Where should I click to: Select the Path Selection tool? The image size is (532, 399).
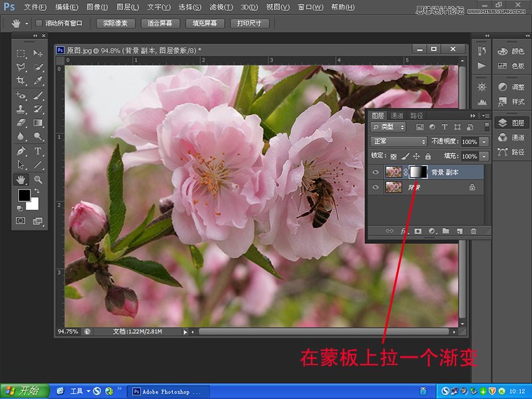pyautogui.click(x=21, y=165)
